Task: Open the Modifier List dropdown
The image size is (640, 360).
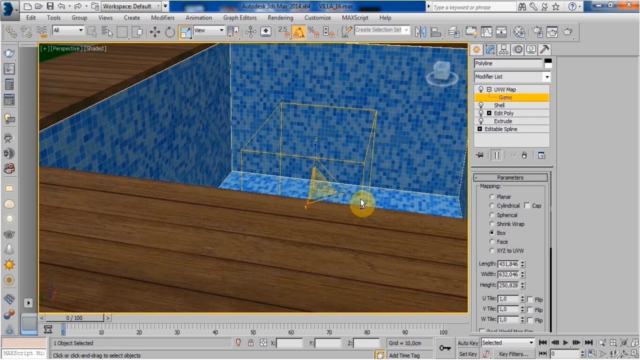Action: [x=512, y=77]
